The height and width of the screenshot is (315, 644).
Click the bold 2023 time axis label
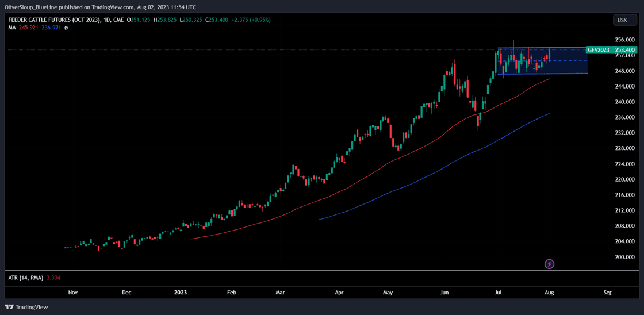(181, 293)
